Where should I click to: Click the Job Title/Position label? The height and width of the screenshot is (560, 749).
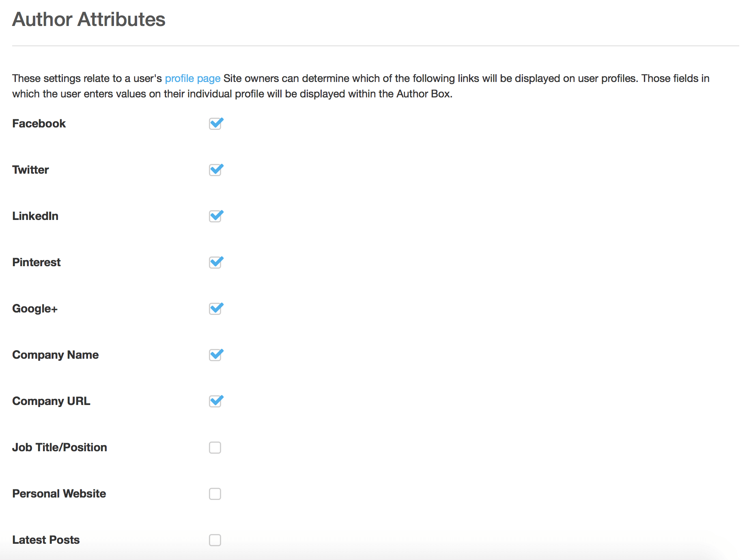(x=59, y=447)
